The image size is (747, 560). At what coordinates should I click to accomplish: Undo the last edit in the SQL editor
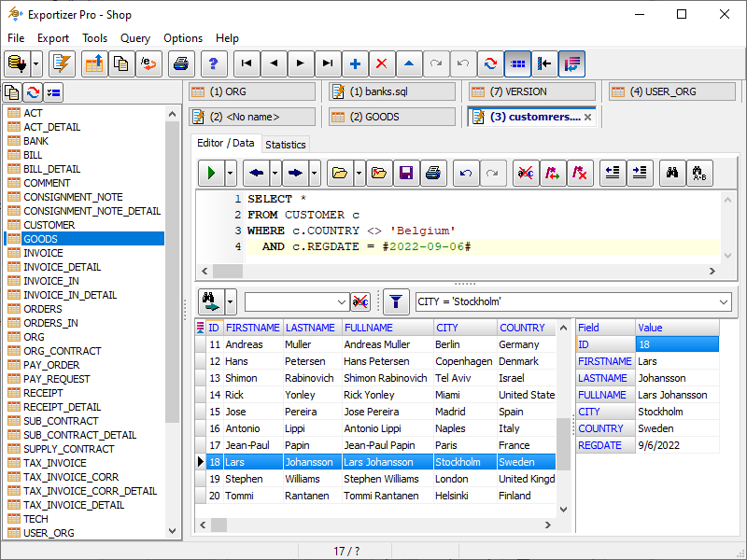pyautogui.click(x=464, y=173)
